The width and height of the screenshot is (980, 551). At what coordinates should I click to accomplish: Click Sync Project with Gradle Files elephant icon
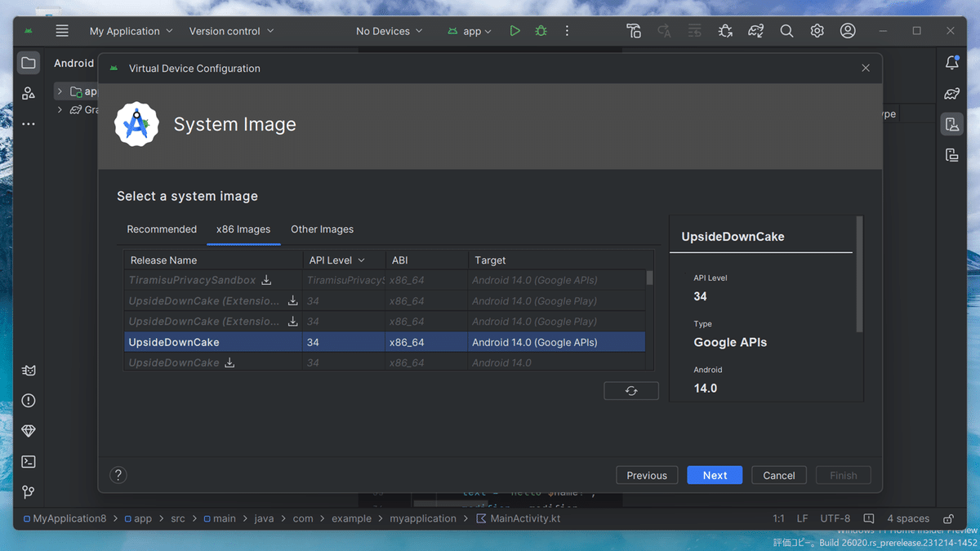pyautogui.click(x=756, y=31)
